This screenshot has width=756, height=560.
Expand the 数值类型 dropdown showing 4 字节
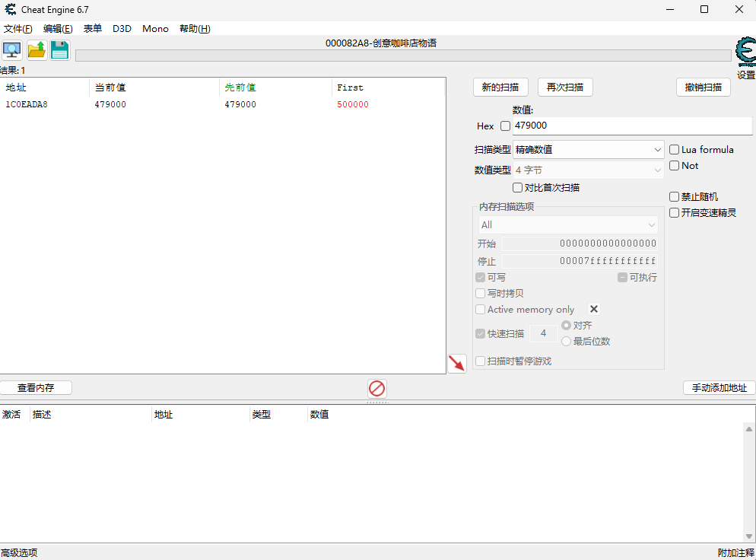coord(589,170)
